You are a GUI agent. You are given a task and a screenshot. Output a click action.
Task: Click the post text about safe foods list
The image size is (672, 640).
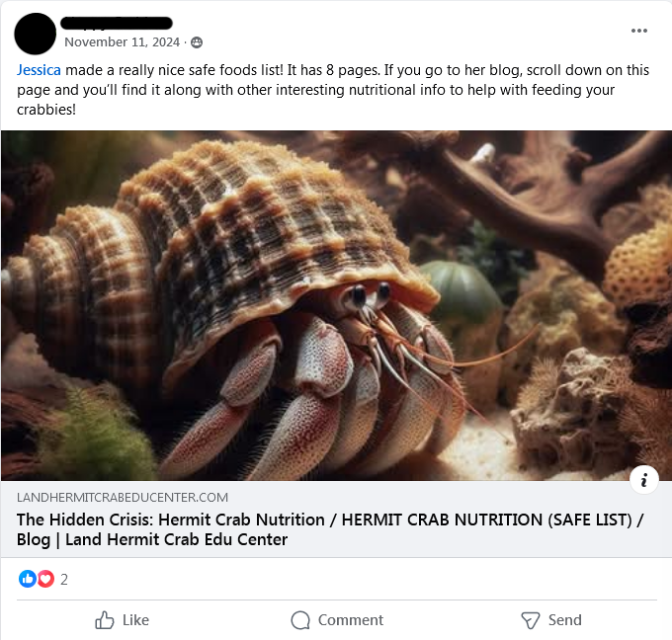coord(333,90)
